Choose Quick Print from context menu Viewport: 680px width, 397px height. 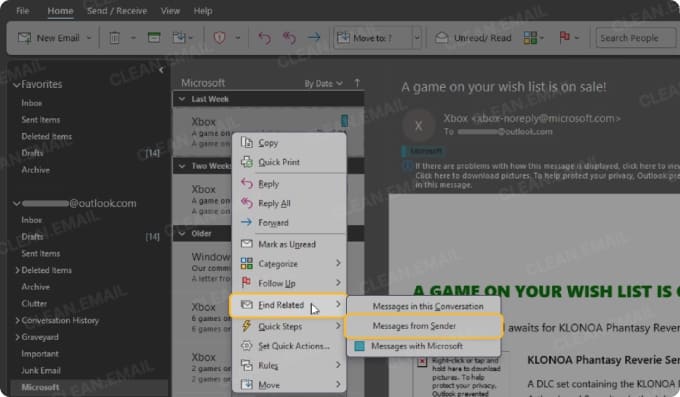tap(289, 162)
